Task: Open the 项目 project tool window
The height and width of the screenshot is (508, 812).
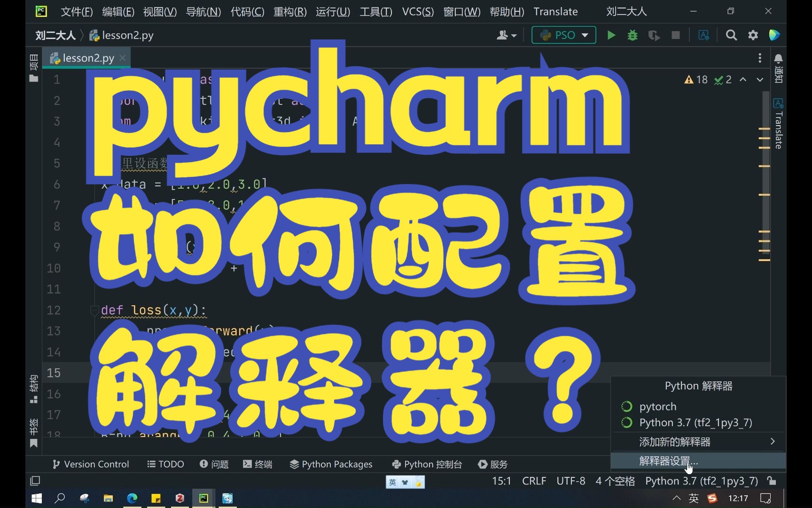Action: pos(34,68)
